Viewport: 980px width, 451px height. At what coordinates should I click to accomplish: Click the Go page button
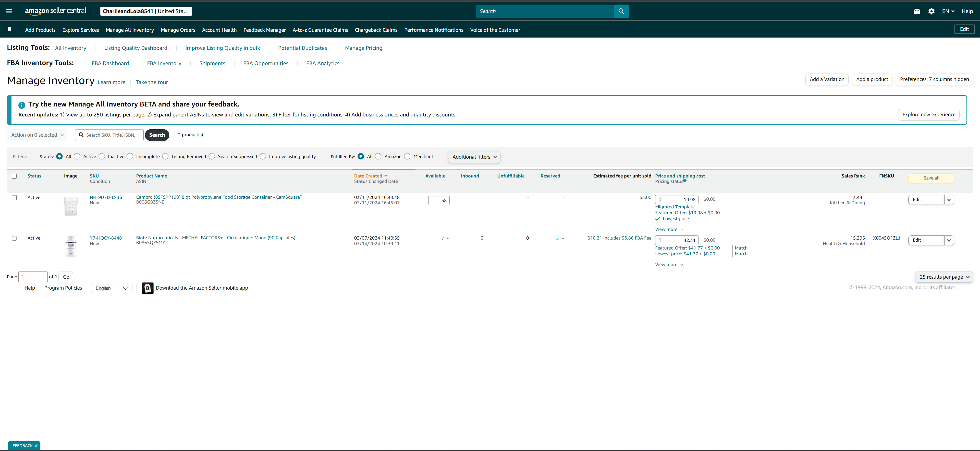coord(66,277)
